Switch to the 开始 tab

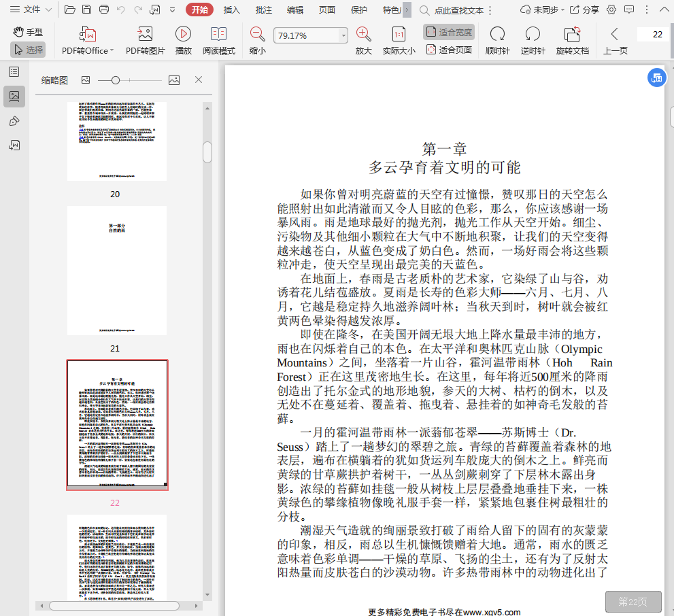[x=199, y=10]
